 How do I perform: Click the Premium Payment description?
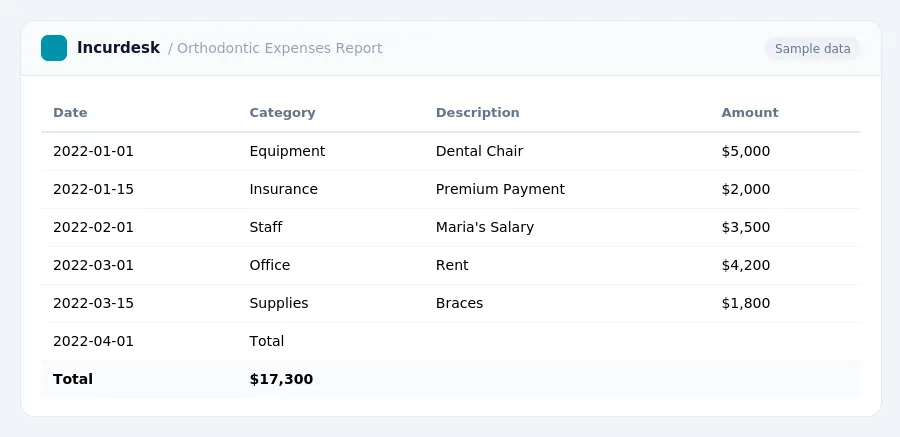click(x=500, y=189)
